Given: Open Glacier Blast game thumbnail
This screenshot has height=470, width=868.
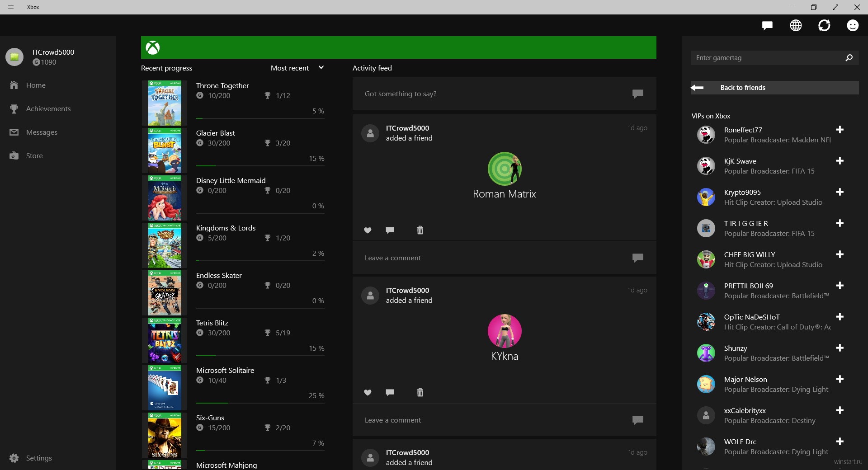Looking at the screenshot, I should tap(165, 150).
